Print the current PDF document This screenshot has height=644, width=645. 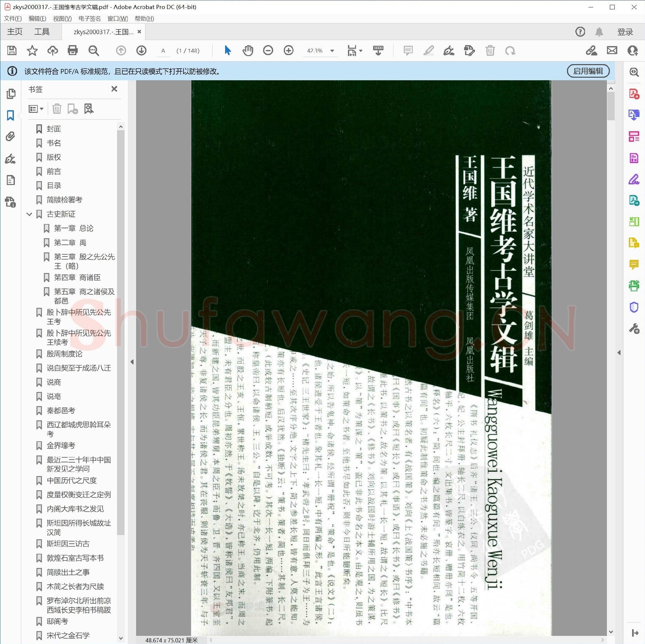tap(72, 51)
